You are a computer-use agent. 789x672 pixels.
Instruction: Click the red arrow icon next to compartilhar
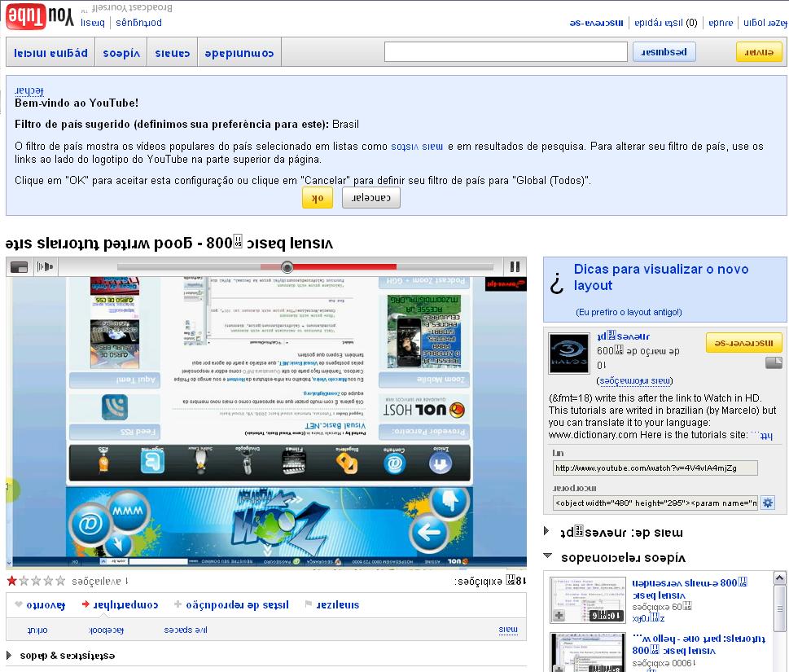(85, 604)
